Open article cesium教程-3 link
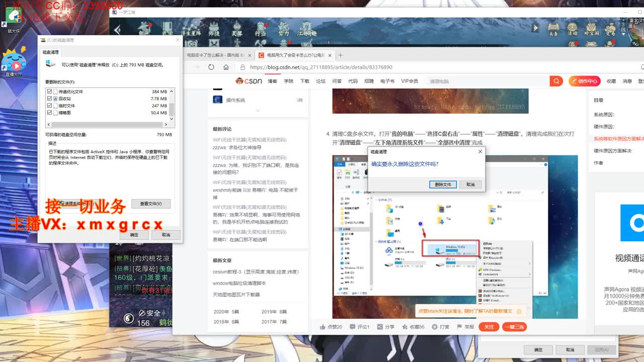 pos(256,271)
